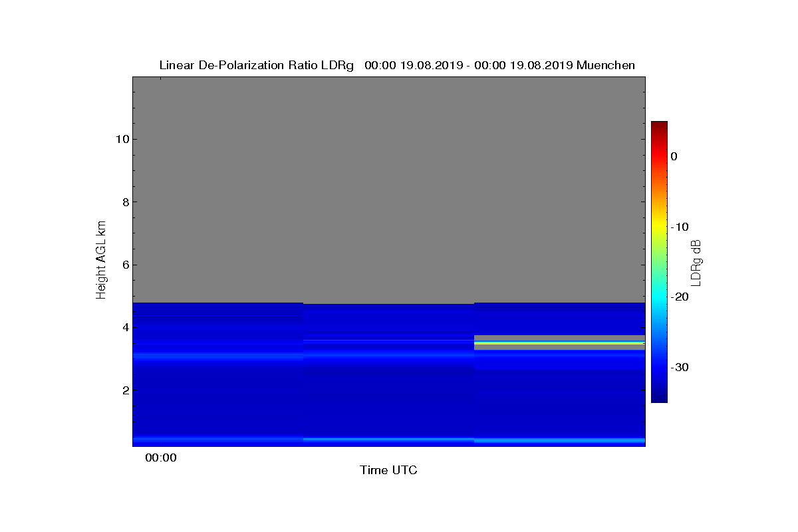Click the bright blue band near the ground

coord(388,440)
